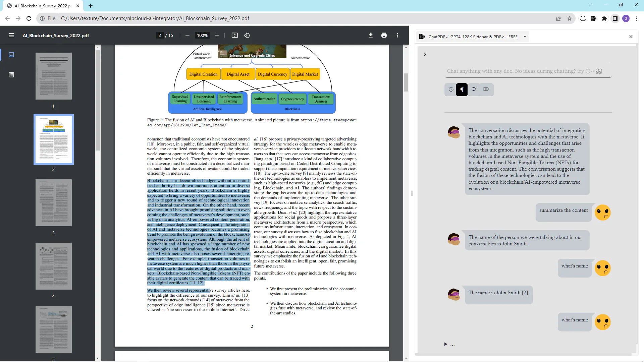
Task: Go forward in browser history
Action: [x=18, y=18]
